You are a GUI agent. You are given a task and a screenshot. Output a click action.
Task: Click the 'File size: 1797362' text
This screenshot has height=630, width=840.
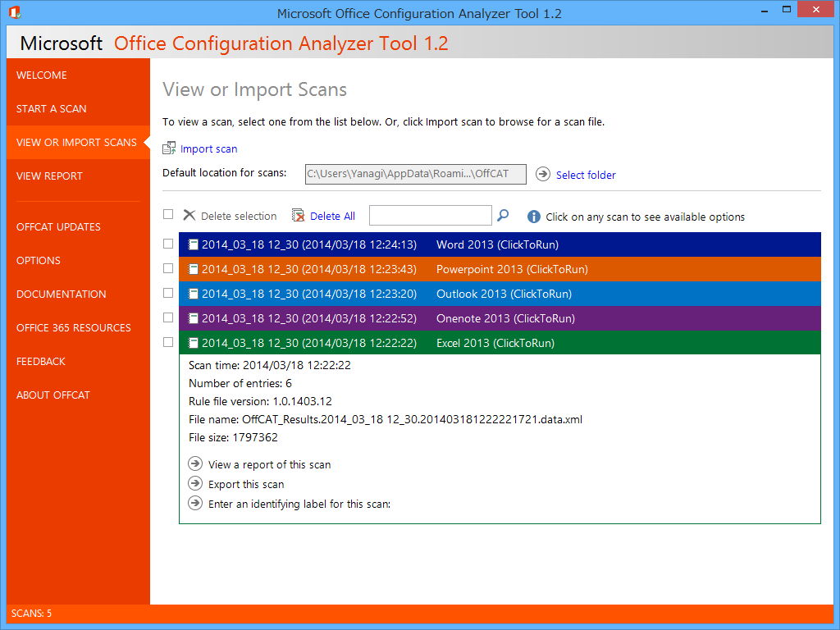point(233,438)
